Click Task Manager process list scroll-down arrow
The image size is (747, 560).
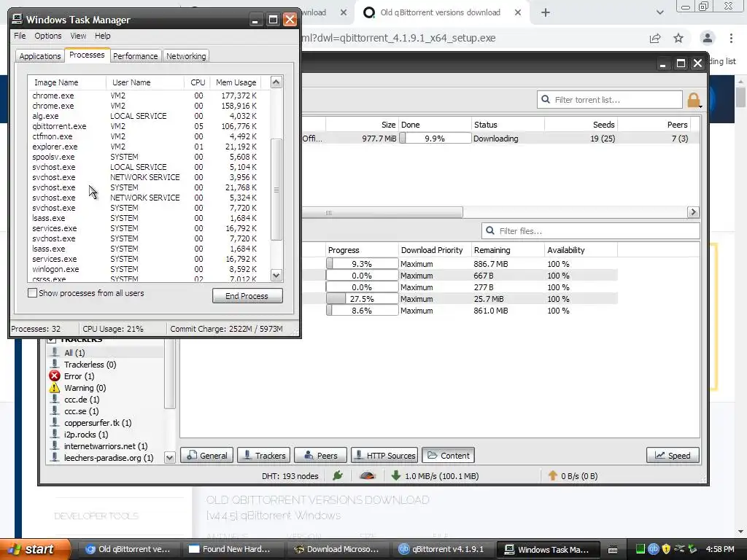(276, 275)
